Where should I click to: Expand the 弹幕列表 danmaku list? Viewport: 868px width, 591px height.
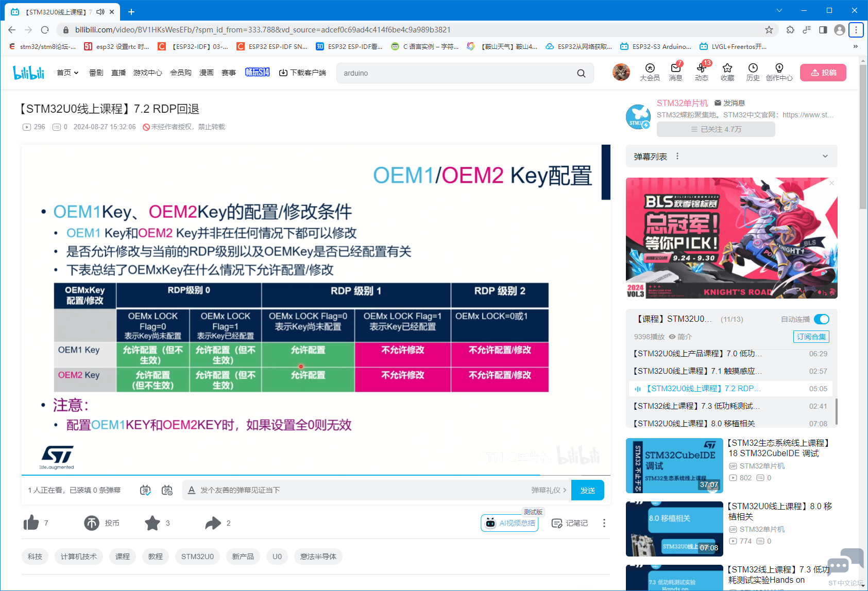pyautogui.click(x=825, y=156)
